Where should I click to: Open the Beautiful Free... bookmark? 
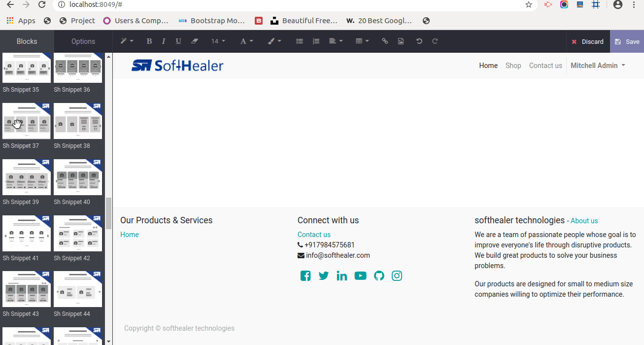click(x=304, y=21)
